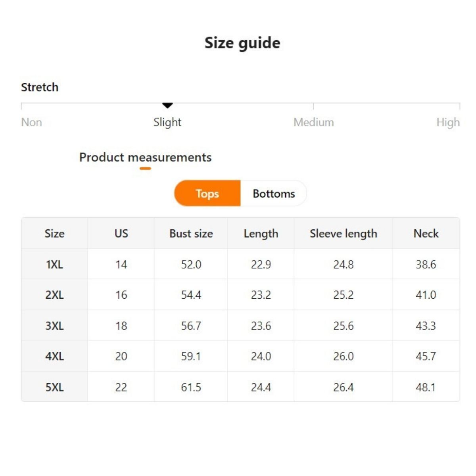
Task: Click the Size guide title
Action: point(242,43)
